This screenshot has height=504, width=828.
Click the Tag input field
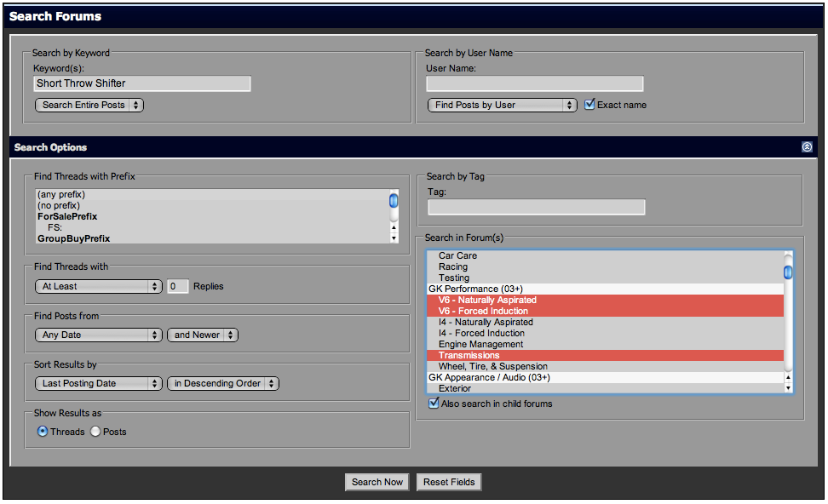(x=537, y=207)
